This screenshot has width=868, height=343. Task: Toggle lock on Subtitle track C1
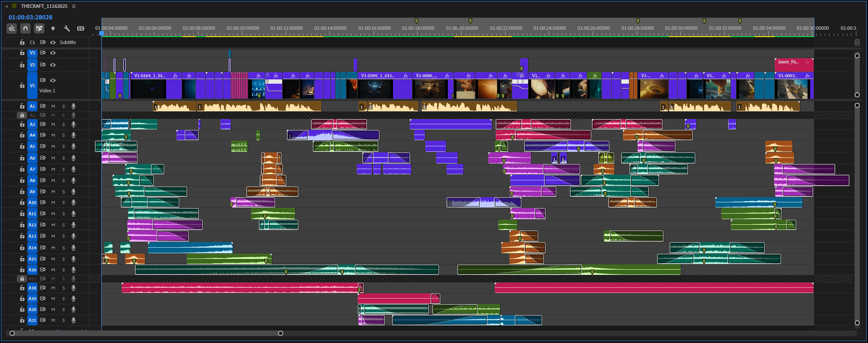pyautogui.click(x=22, y=42)
